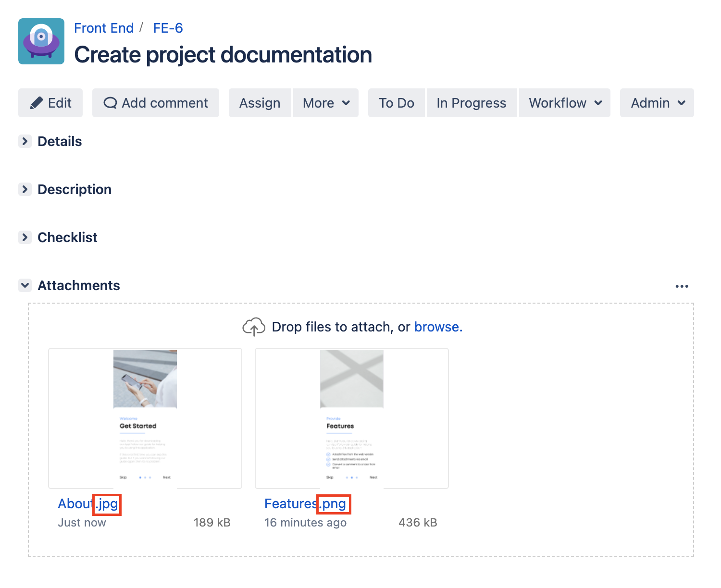Click the Add comment speech bubble button
The width and height of the screenshot is (721, 588).
point(156,103)
